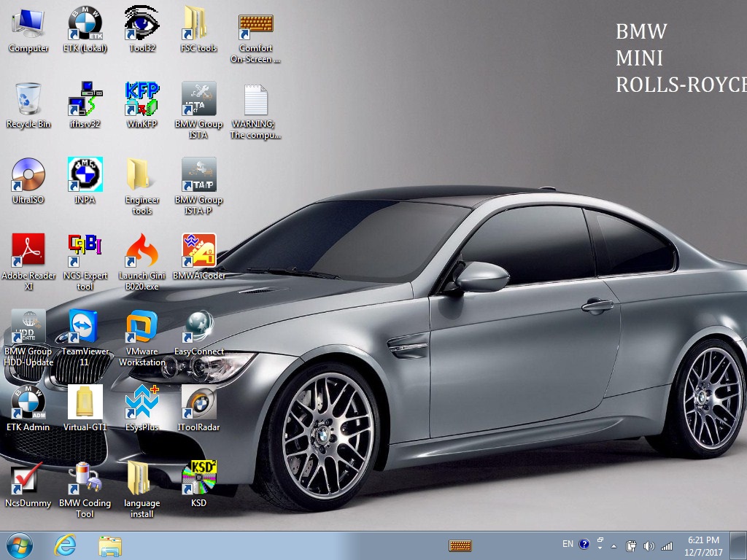Click the Show desktop button

pyautogui.click(x=739, y=545)
